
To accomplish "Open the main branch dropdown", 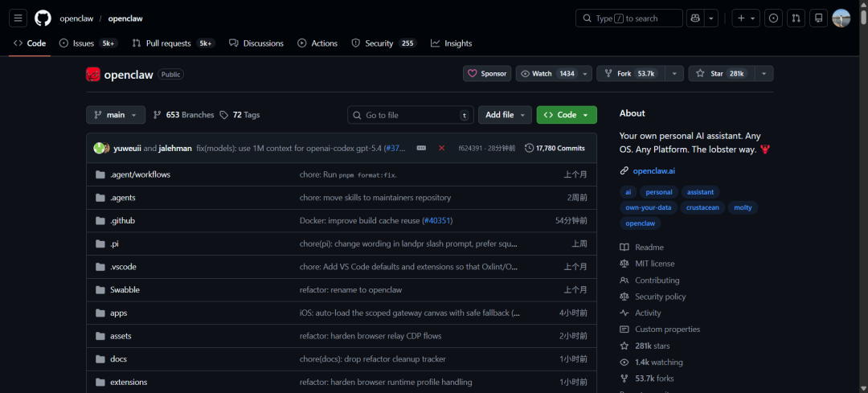I will pos(116,115).
